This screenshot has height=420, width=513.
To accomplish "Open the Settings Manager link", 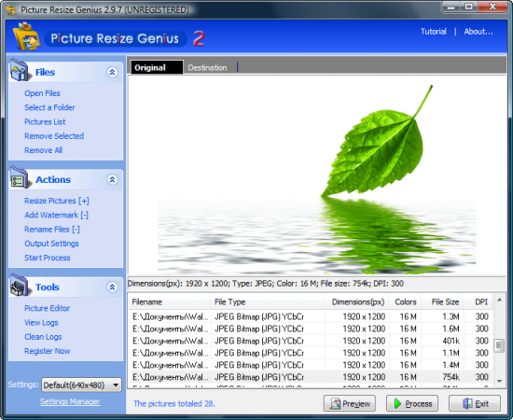I will (x=70, y=401).
